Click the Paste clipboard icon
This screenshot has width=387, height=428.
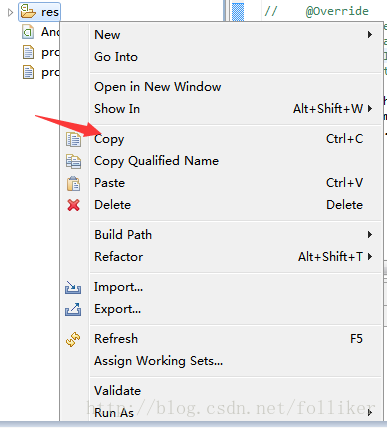(73, 183)
